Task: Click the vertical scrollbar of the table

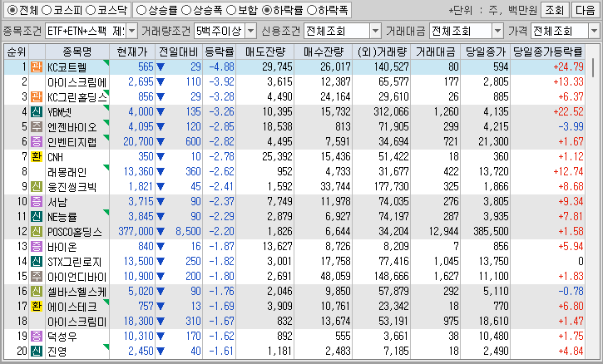Action: pyautogui.click(x=593, y=67)
